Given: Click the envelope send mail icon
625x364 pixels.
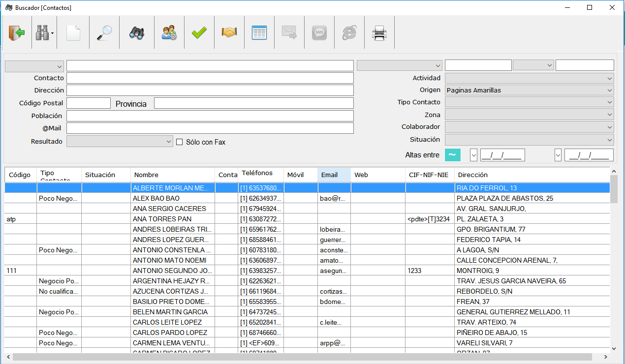Looking at the screenshot, I should tap(289, 33).
